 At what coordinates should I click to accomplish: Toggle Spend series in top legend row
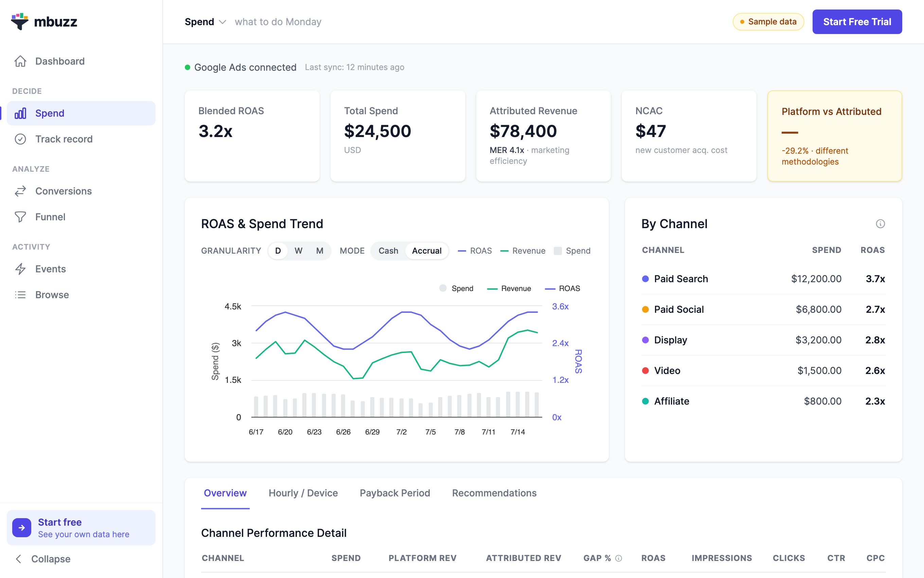tap(572, 251)
